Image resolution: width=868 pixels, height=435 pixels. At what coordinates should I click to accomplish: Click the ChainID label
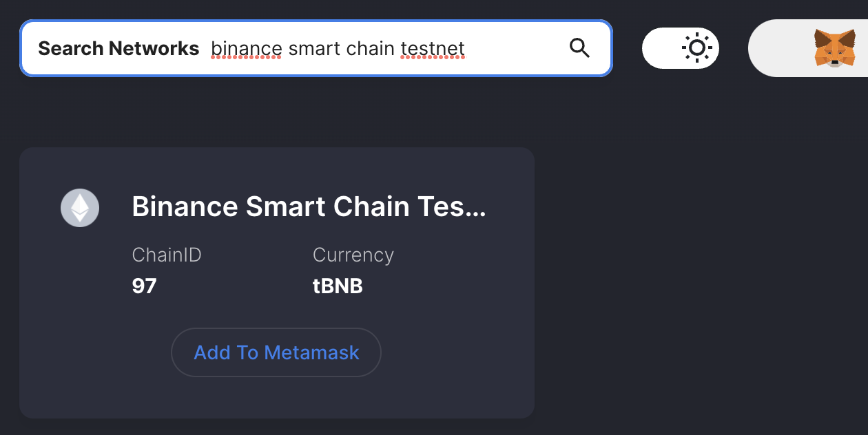click(167, 255)
